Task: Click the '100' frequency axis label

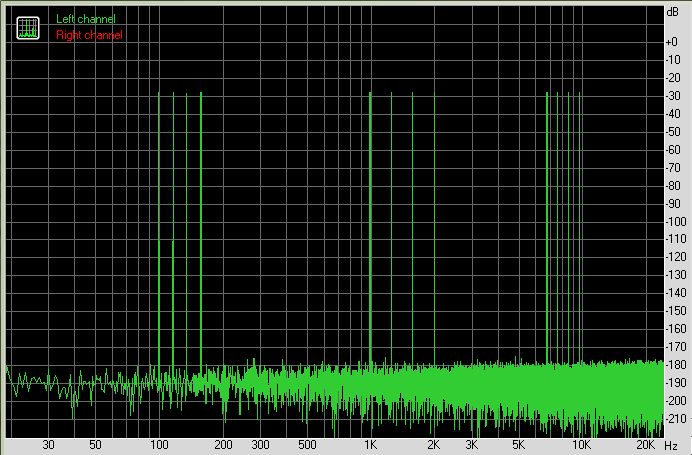Action: 159,445
